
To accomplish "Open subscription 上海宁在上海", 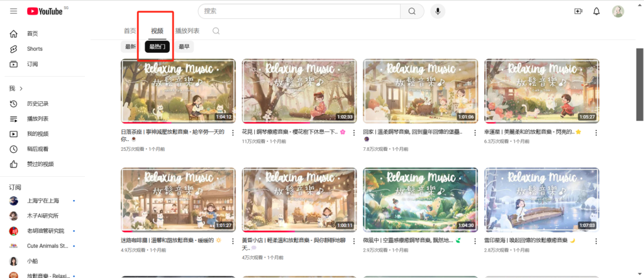I will pos(45,201).
